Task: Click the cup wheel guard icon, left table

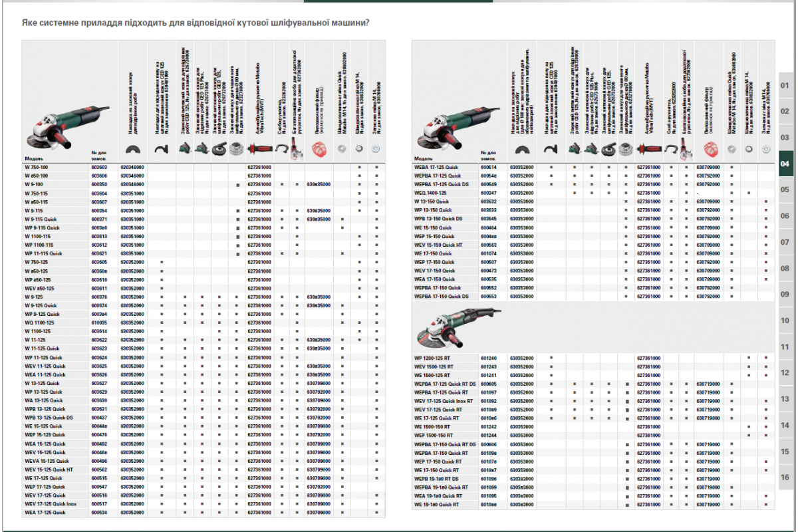Action: (x=236, y=149)
